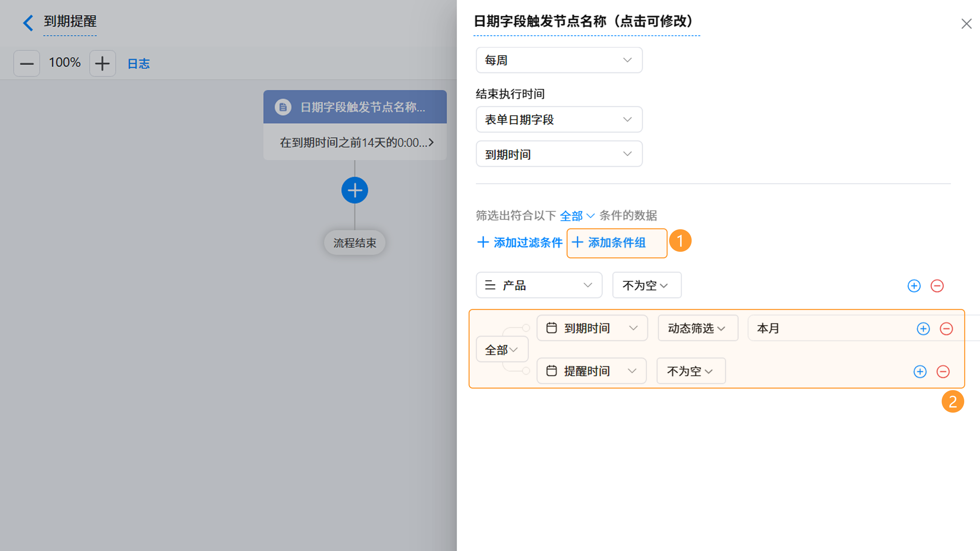This screenshot has height=551, width=980.
Task: Click the 流程结束 end node
Action: (354, 242)
